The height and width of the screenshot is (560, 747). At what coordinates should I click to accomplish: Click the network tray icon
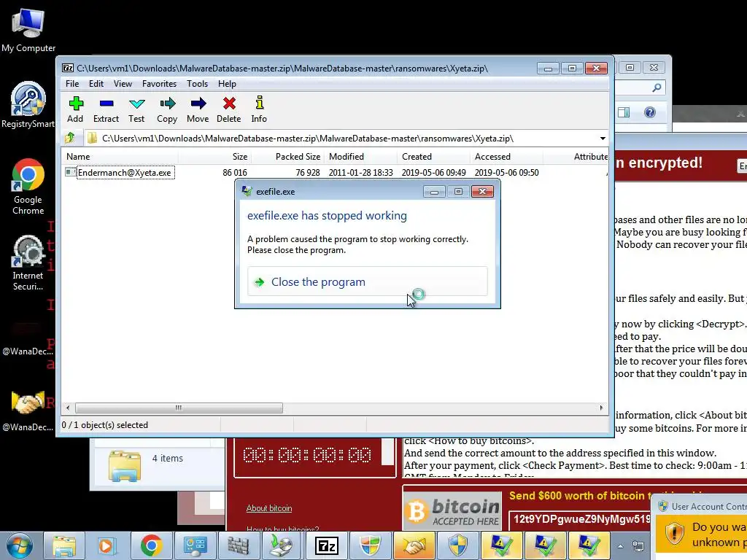(x=638, y=546)
